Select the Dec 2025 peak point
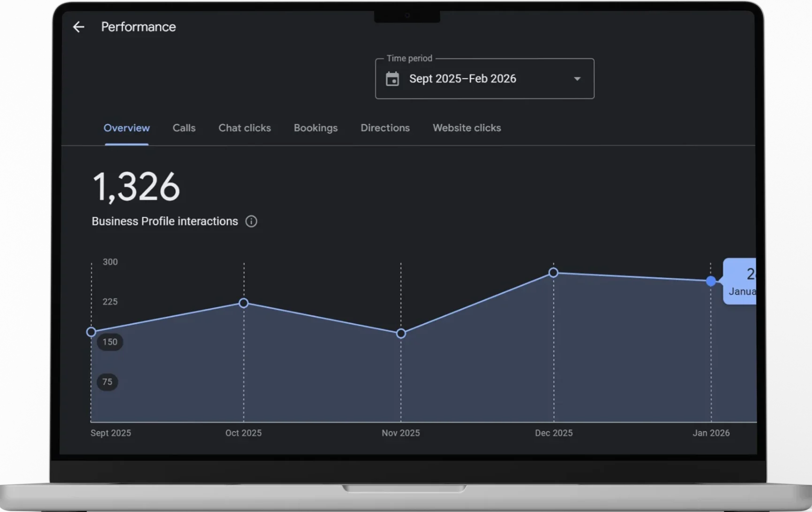The image size is (812, 512). [x=553, y=272]
